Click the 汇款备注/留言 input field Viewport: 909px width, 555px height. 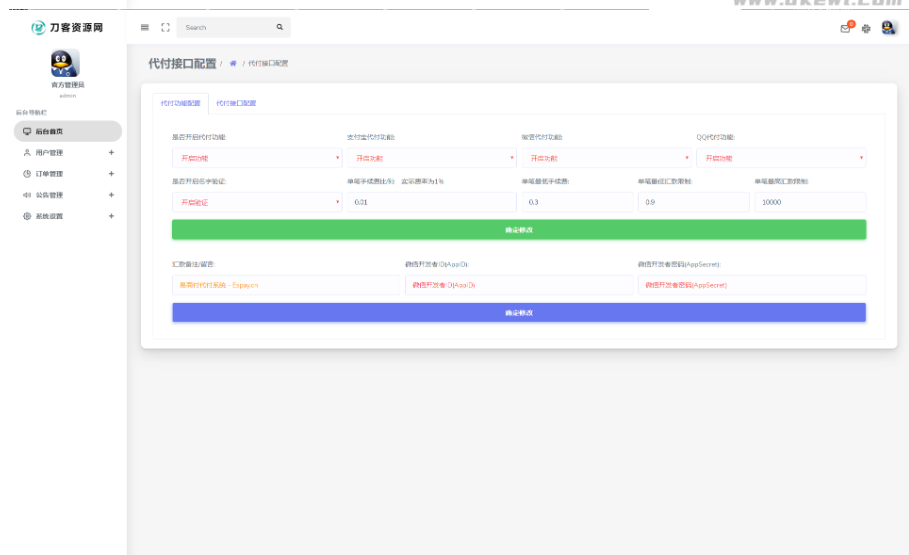pos(286,285)
